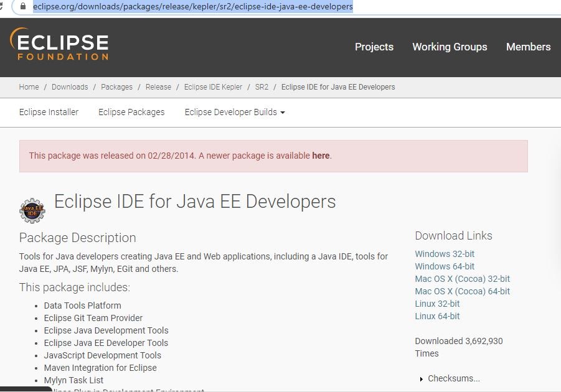This screenshot has width=561, height=392.
Task: Click the here link for the newer package
Action: (x=321, y=156)
